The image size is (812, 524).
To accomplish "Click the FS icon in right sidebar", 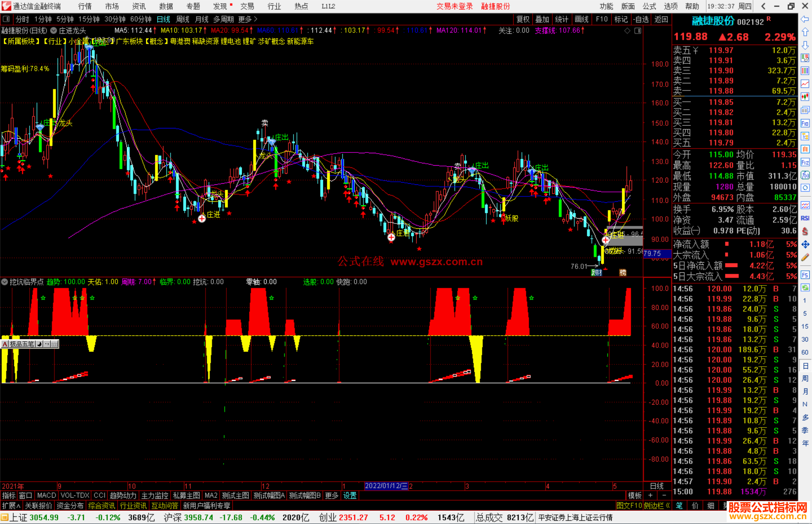I will 805,275.
